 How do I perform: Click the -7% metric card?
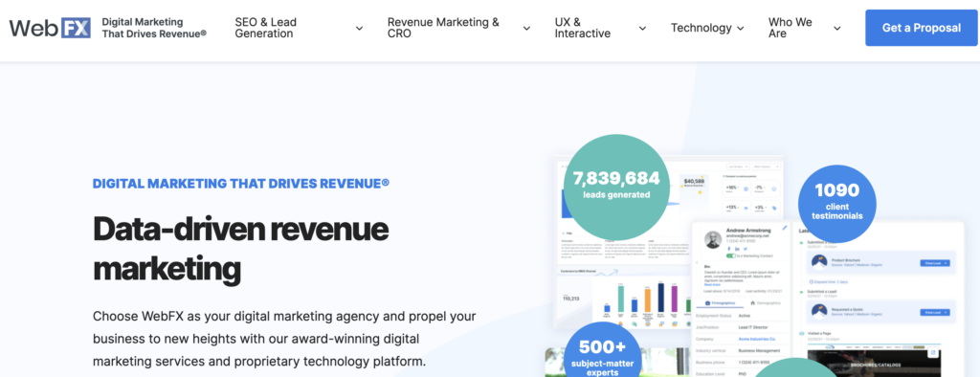767,188
